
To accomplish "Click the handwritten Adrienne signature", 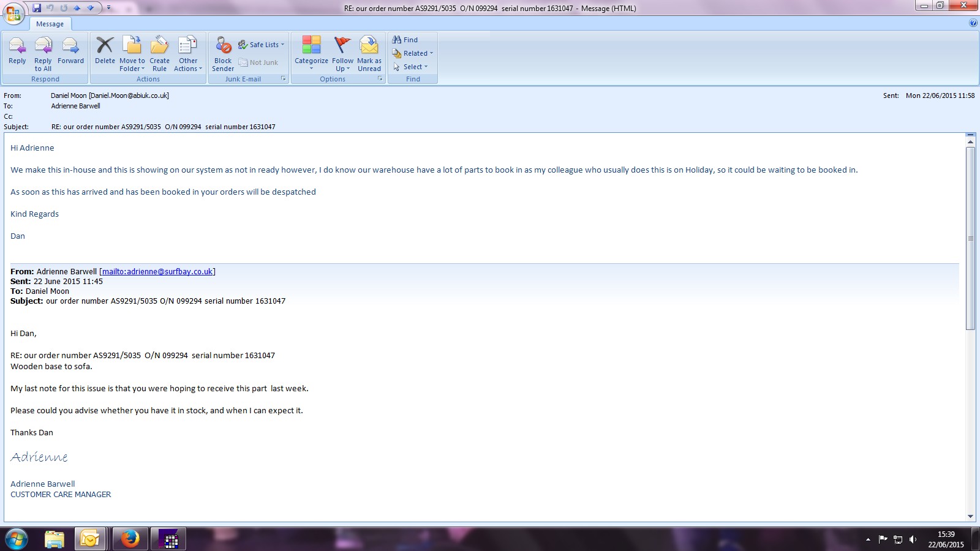I will pos(39,457).
